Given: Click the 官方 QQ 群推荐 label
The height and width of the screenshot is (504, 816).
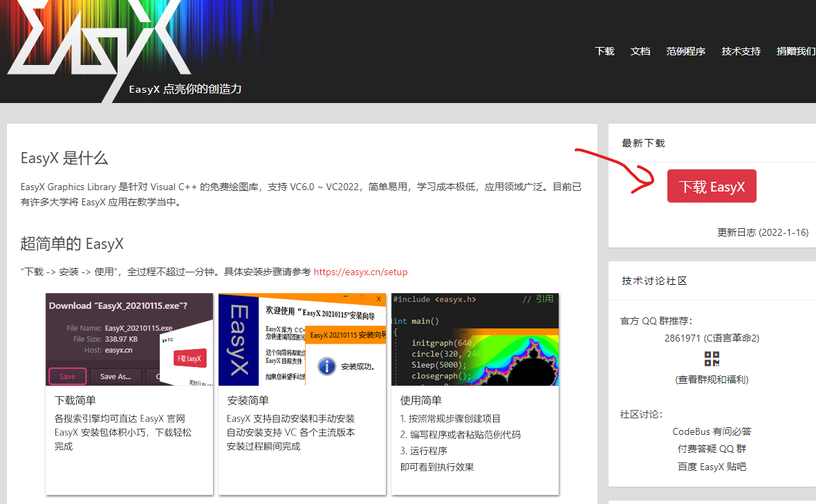Looking at the screenshot, I should coord(656,321).
